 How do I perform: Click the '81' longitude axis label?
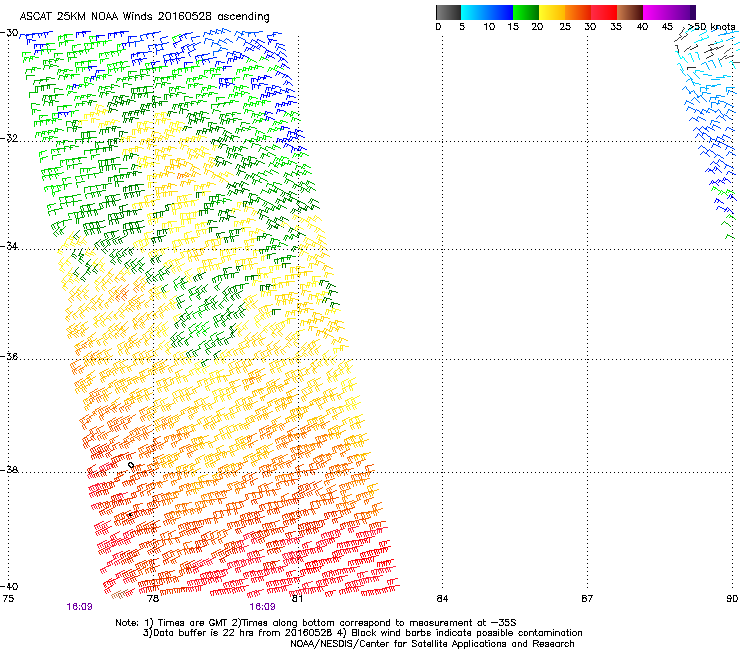tap(297, 599)
